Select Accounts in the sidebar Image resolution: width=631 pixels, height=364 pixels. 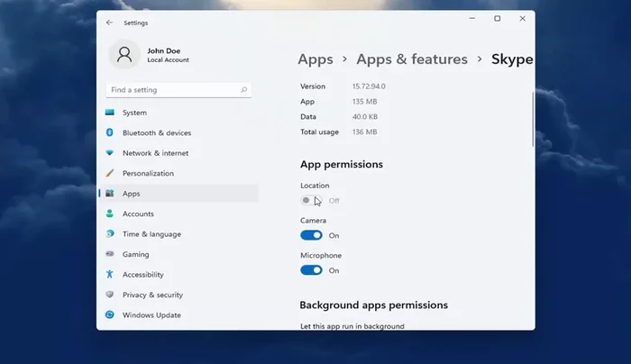138,214
